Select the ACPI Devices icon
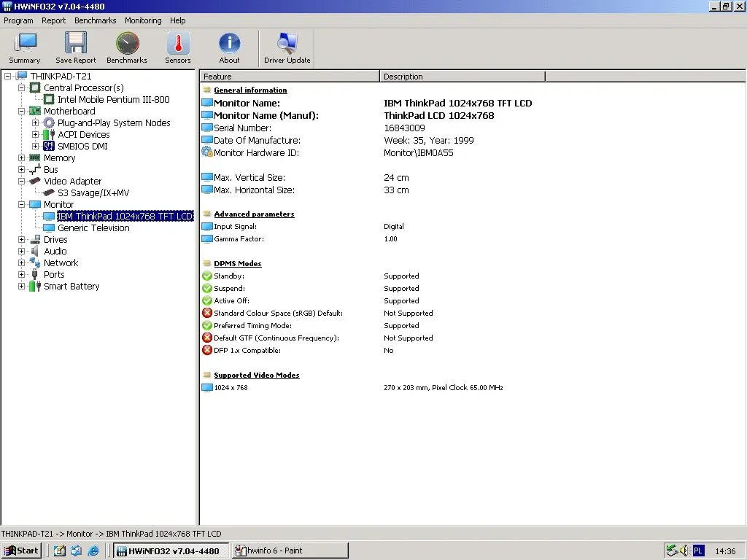The width and height of the screenshot is (747, 560). [x=49, y=134]
